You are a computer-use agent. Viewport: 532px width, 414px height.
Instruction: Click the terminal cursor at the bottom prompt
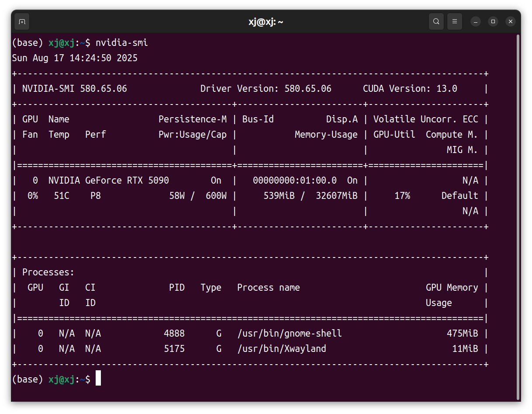point(98,378)
